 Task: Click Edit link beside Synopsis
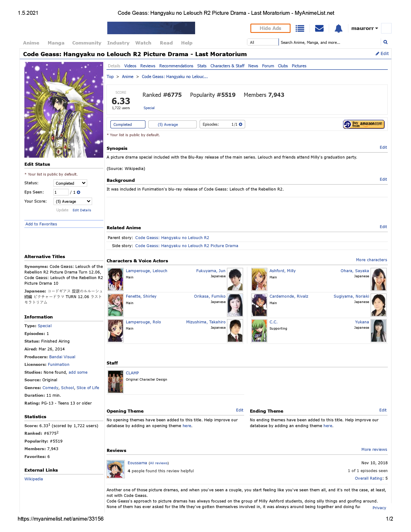pyautogui.click(x=383, y=147)
